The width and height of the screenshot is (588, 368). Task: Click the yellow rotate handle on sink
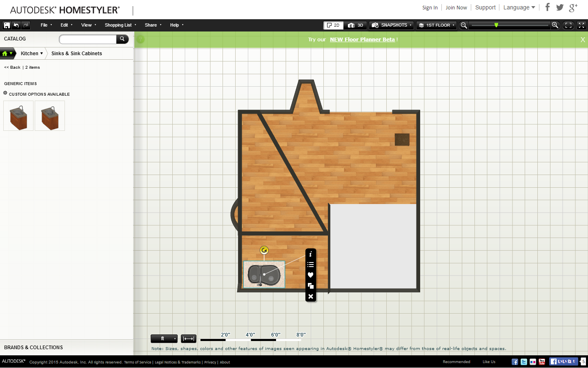pos(264,250)
